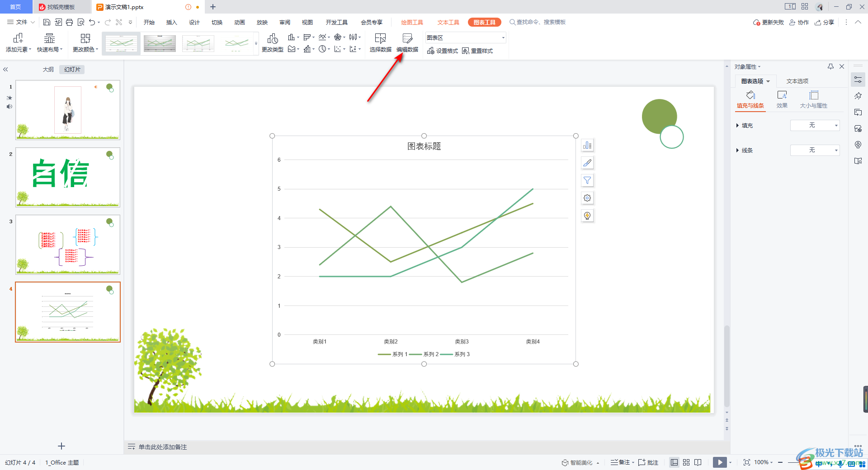
Task: Select slide 1 thumbnail
Action: coord(68,110)
